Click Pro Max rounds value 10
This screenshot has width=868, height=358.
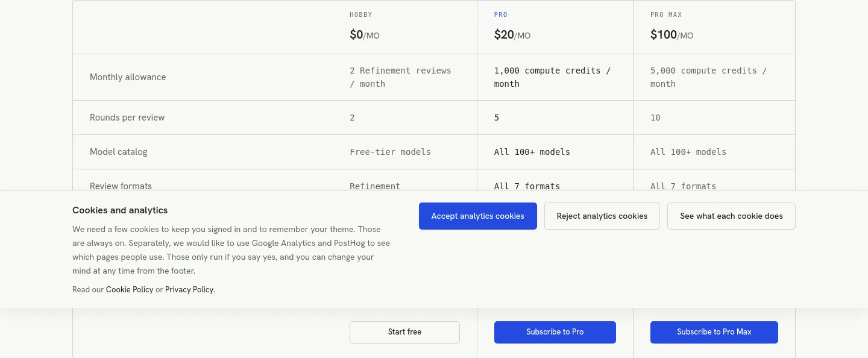click(x=655, y=118)
